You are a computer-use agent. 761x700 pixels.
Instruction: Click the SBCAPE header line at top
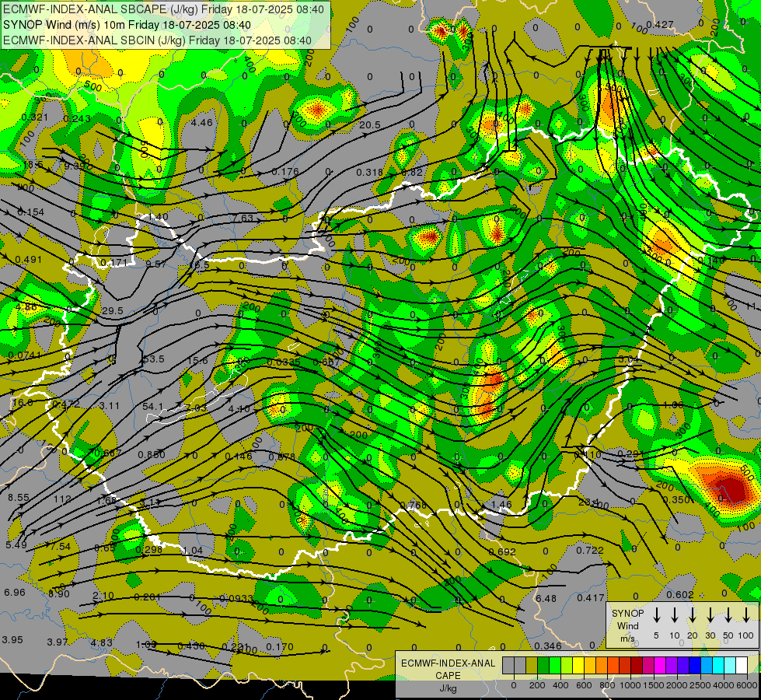click(163, 9)
